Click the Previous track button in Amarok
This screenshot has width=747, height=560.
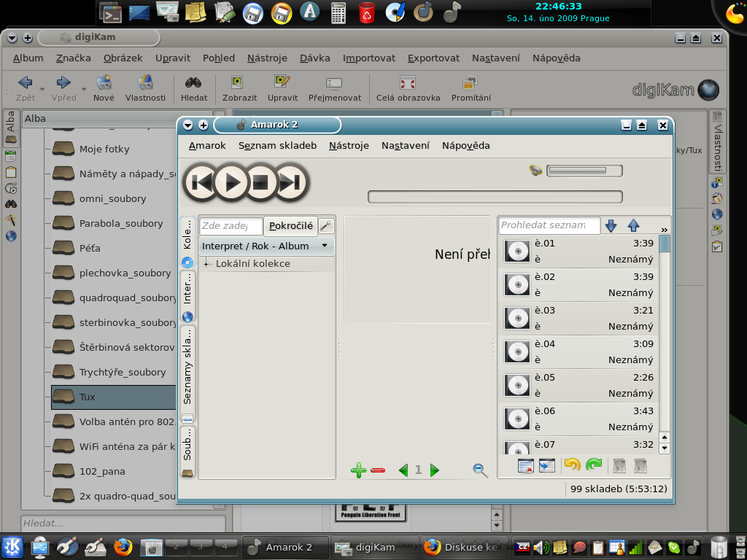[x=201, y=182]
